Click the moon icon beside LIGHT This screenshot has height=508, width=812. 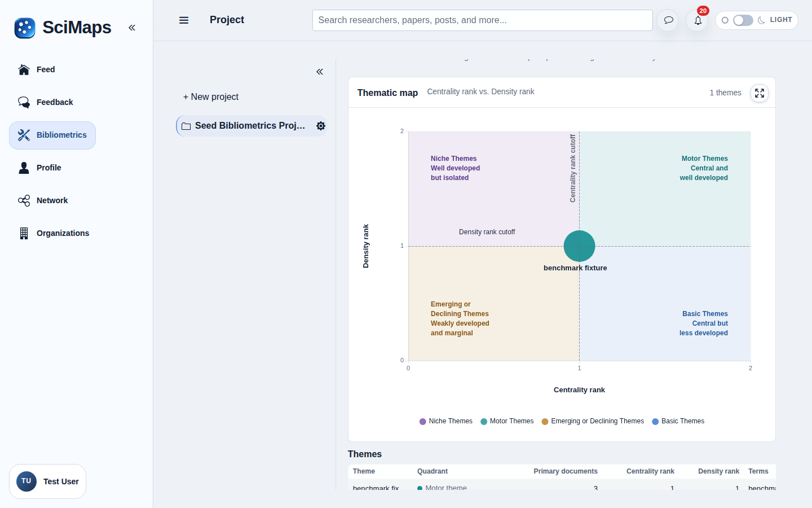coord(762,20)
